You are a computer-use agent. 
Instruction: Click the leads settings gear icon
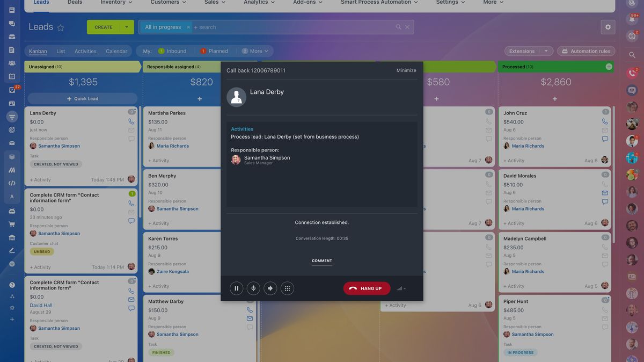tap(608, 27)
